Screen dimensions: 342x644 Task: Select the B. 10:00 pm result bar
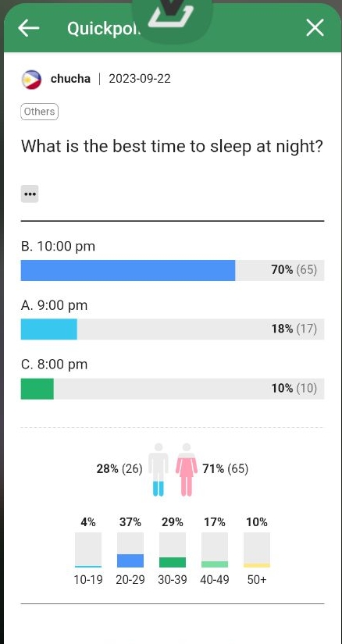pos(173,270)
